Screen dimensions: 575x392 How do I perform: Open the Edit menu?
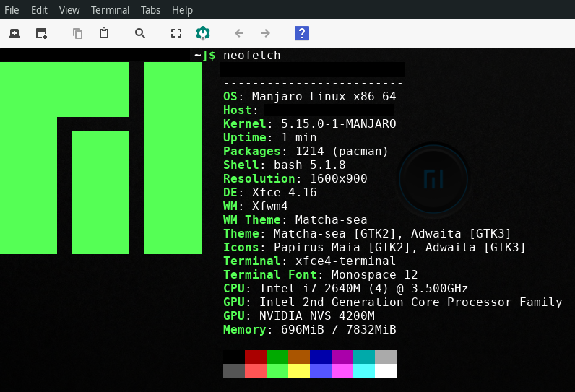tap(39, 10)
